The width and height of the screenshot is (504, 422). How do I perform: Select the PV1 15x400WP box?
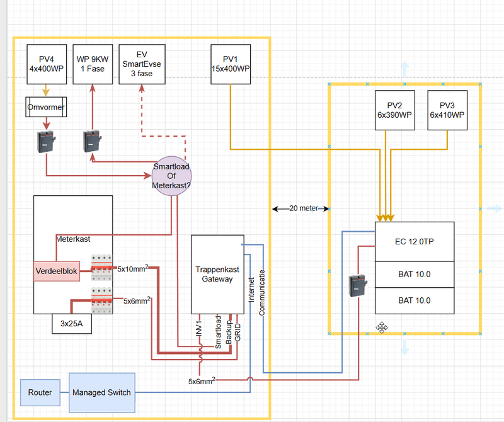[231, 64]
